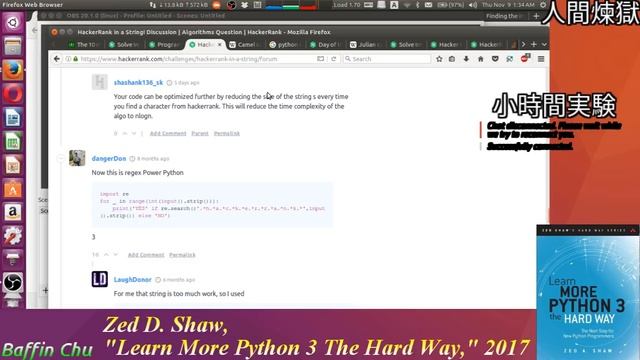Click the Firefox Search box
This screenshot has height=360, width=640.
(x=387, y=59)
